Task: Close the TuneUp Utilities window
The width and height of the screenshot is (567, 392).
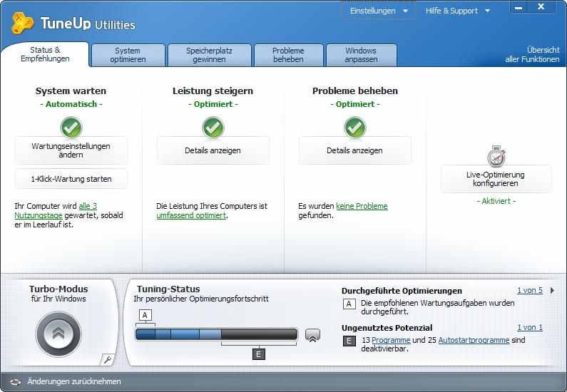Action: pyautogui.click(x=541, y=7)
